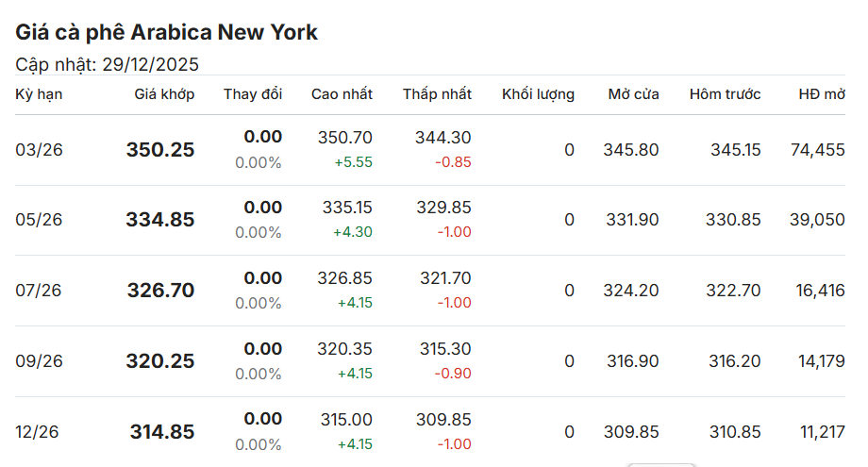The image size is (868, 467).
Task: Select the "Hôm trước" column header
Action: coord(725,94)
